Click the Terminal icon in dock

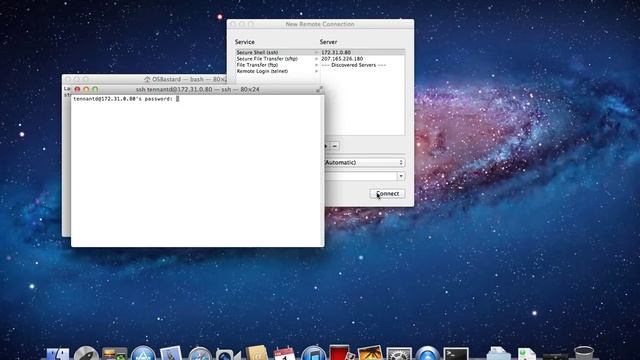point(456,354)
